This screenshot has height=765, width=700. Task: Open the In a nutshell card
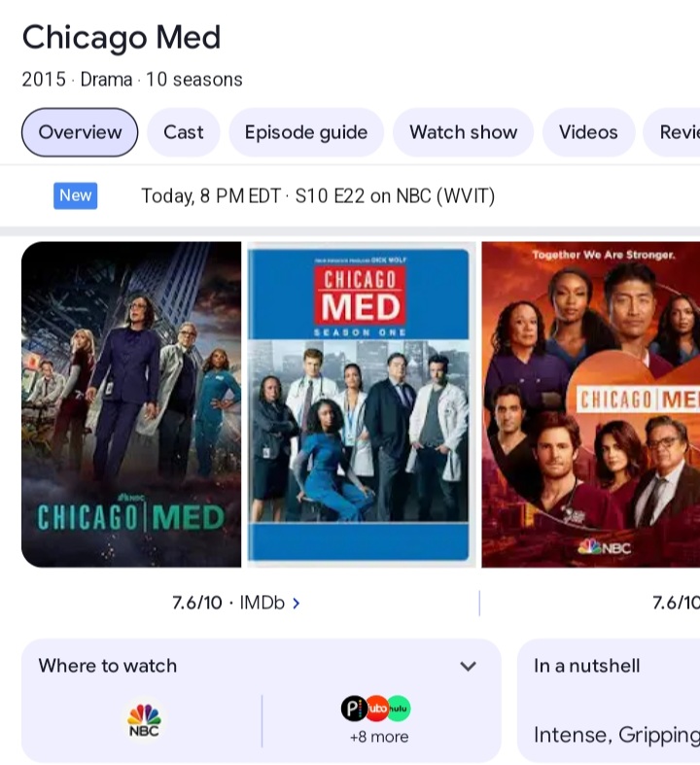609,701
